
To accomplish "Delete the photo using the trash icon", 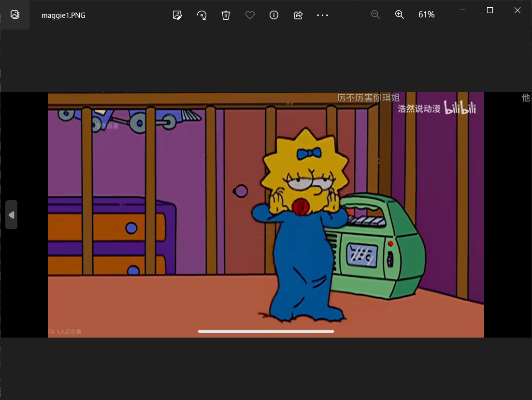I will click(x=226, y=15).
